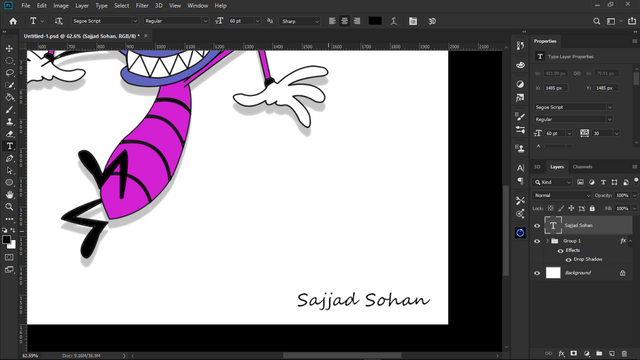Select the Paint Bucket tool
The height and width of the screenshot is (360, 640).
click(9, 98)
